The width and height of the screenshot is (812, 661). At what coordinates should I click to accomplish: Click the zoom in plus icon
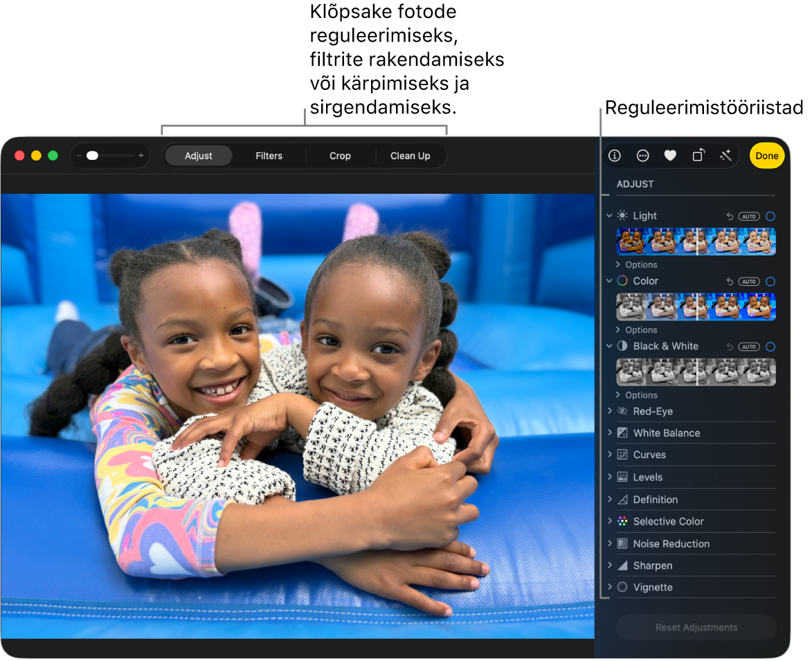click(141, 156)
